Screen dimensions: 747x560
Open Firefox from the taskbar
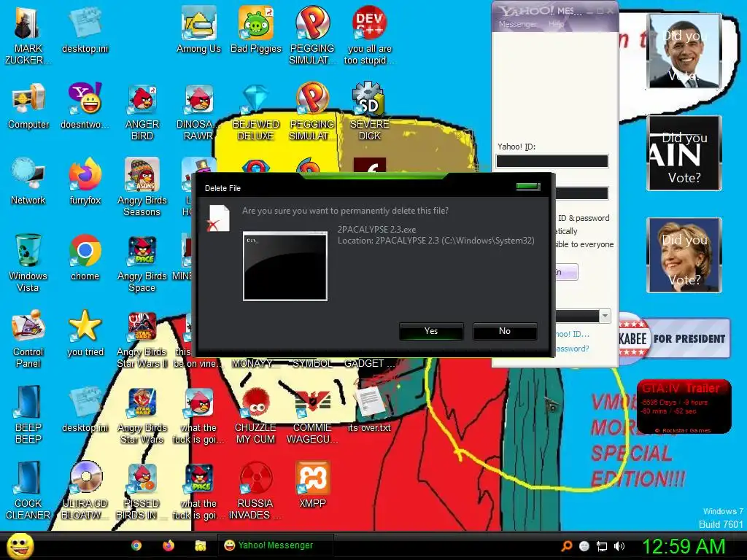(x=169, y=545)
